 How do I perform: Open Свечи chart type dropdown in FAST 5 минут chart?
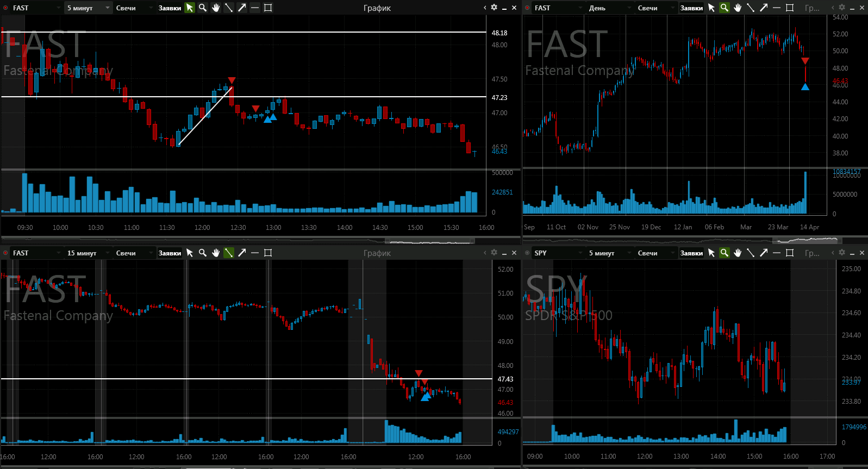point(134,8)
